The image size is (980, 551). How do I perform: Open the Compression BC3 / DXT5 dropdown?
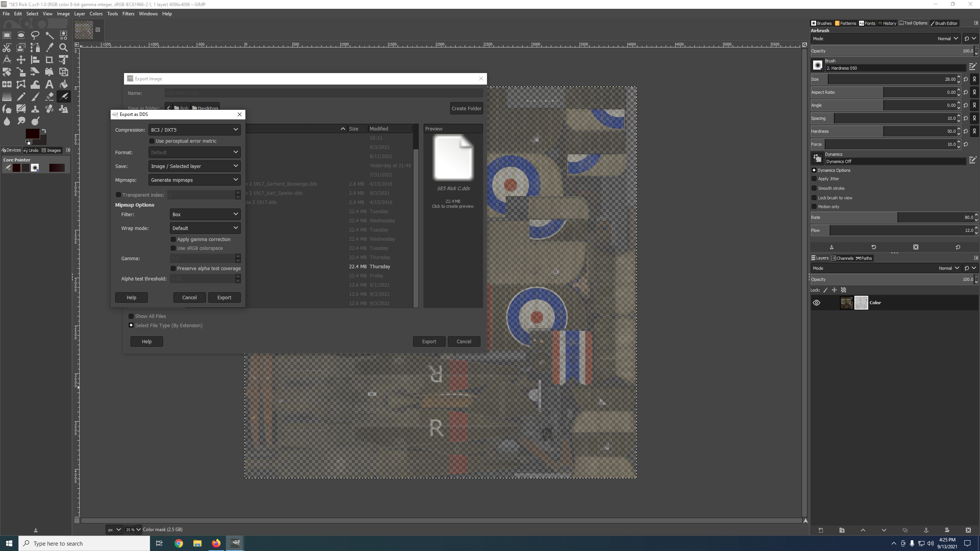tap(194, 130)
